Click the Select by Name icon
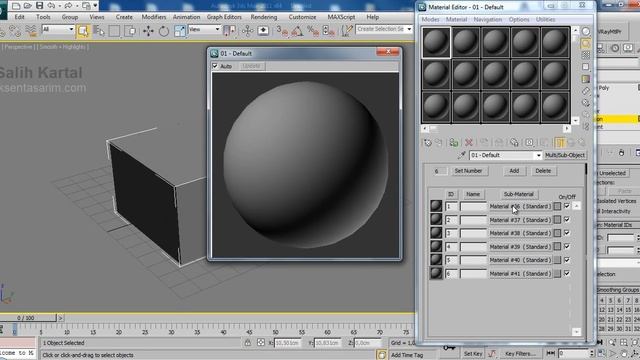Image resolution: width=640 pixels, height=360 pixels. tap(99, 31)
